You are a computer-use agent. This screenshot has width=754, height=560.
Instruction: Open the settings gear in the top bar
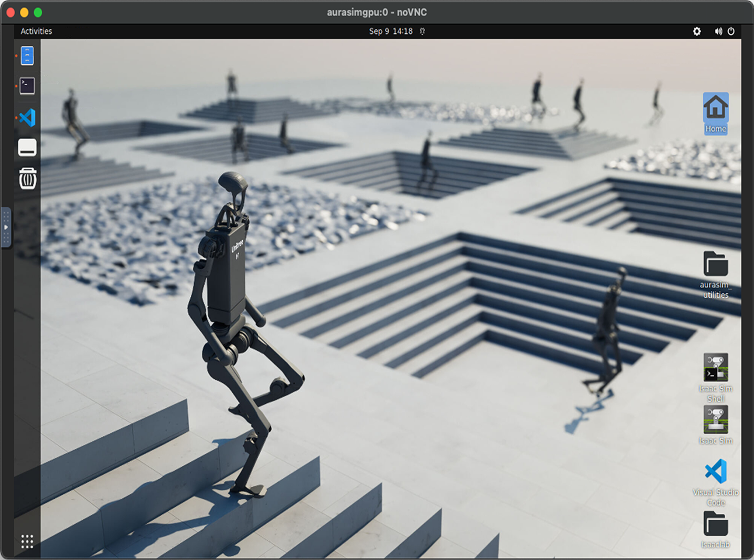coord(697,31)
